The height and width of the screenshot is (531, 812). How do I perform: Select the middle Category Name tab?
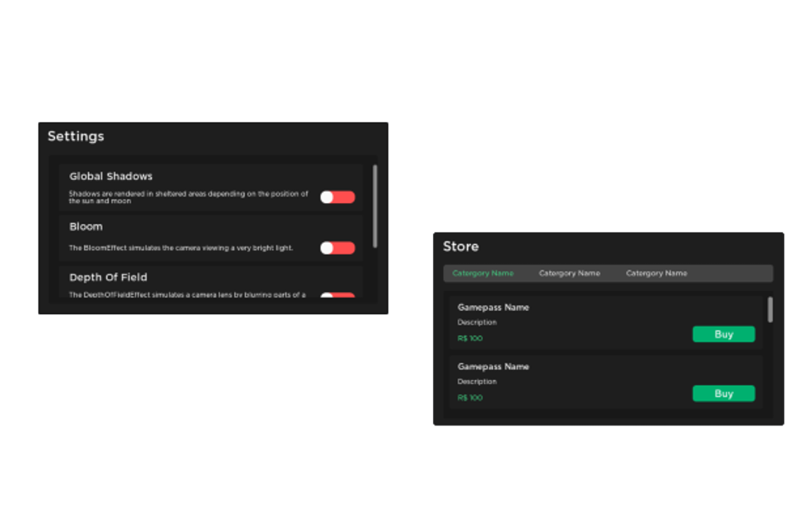(x=569, y=273)
